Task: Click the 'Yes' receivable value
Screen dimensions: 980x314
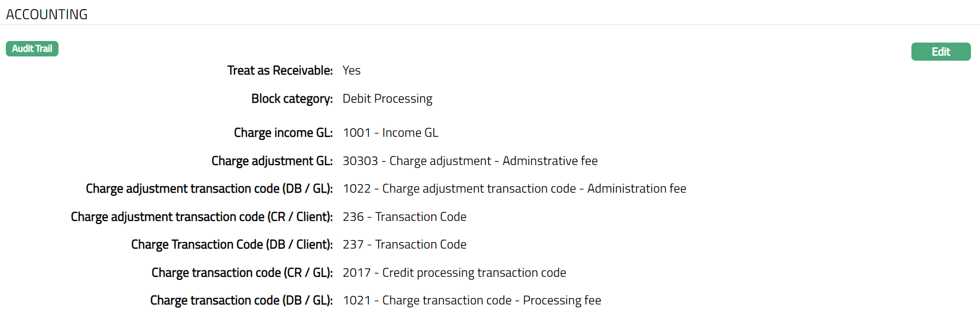Action: coord(351,70)
